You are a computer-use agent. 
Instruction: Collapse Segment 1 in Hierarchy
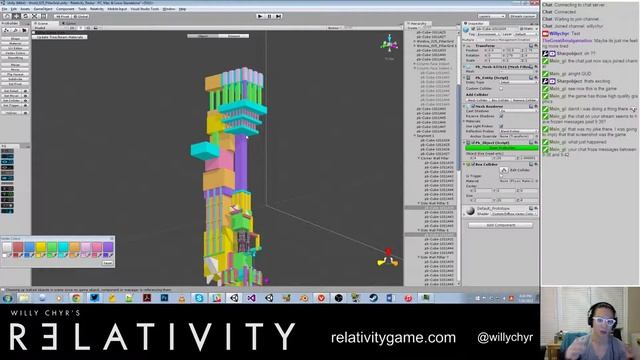click(x=415, y=136)
